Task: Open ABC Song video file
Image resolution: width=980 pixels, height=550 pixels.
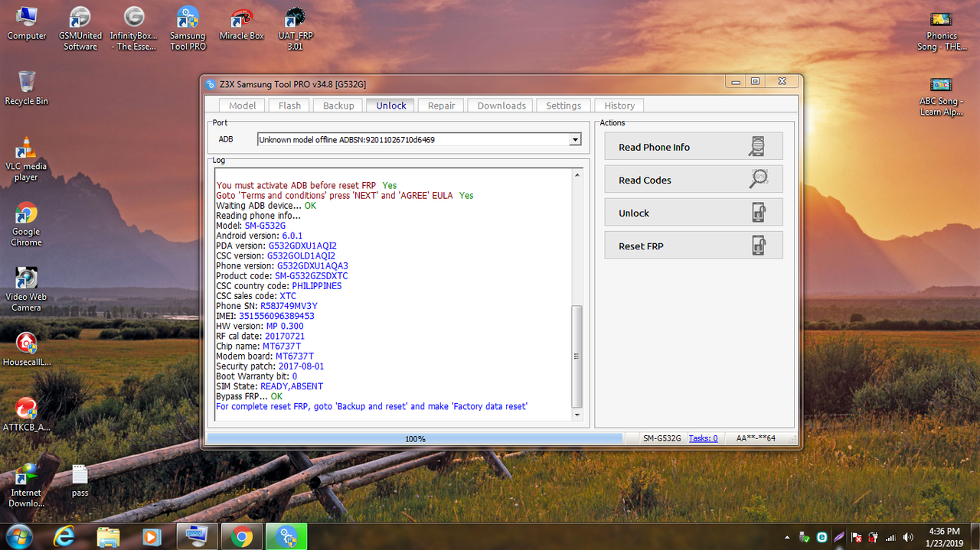Action: (942, 96)
